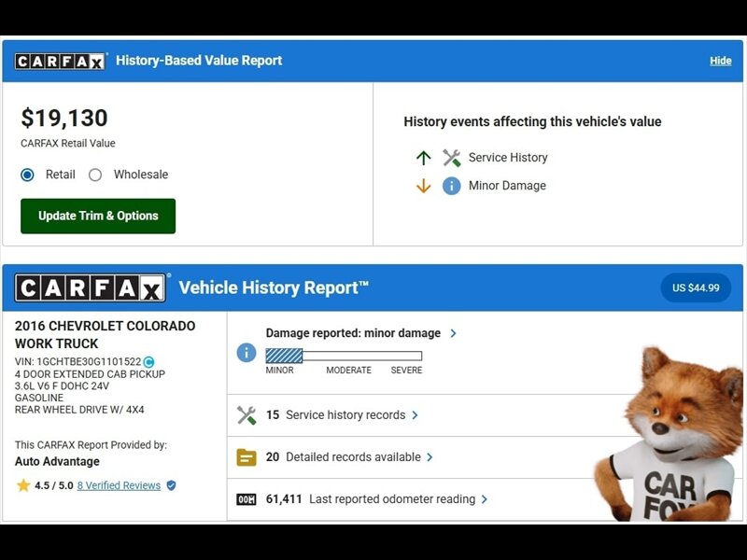The image size is (747, 560).
Task: Click the Service History value event text
Action: pos(508,158)
